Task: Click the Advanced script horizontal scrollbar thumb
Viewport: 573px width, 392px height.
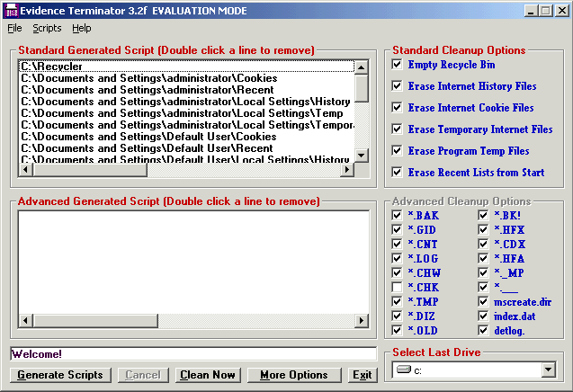Action: (95, 320)
